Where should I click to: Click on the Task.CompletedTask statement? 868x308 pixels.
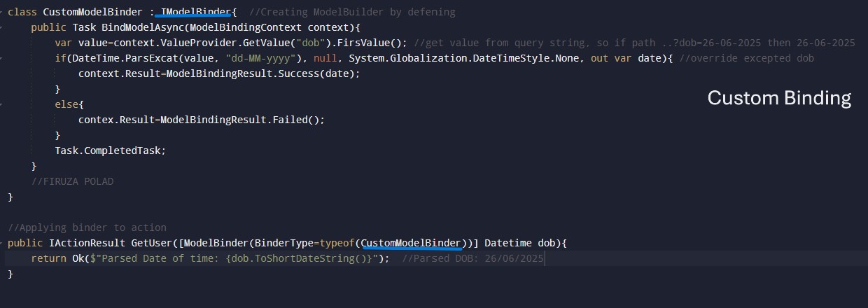pos(110,150)
